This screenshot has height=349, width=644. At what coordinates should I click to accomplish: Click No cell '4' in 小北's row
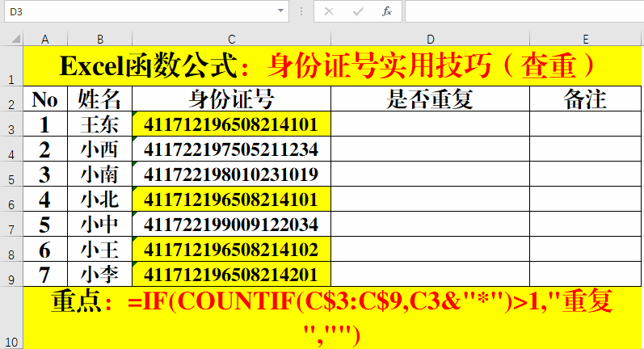tap(45, 199)
